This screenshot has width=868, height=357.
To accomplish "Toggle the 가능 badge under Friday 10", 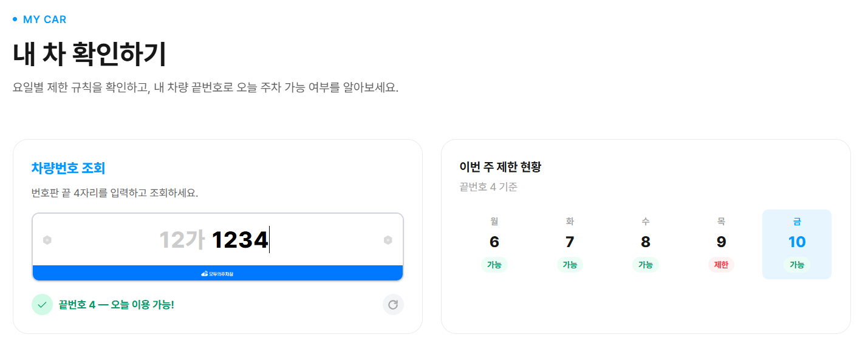I will coord(796,265).
